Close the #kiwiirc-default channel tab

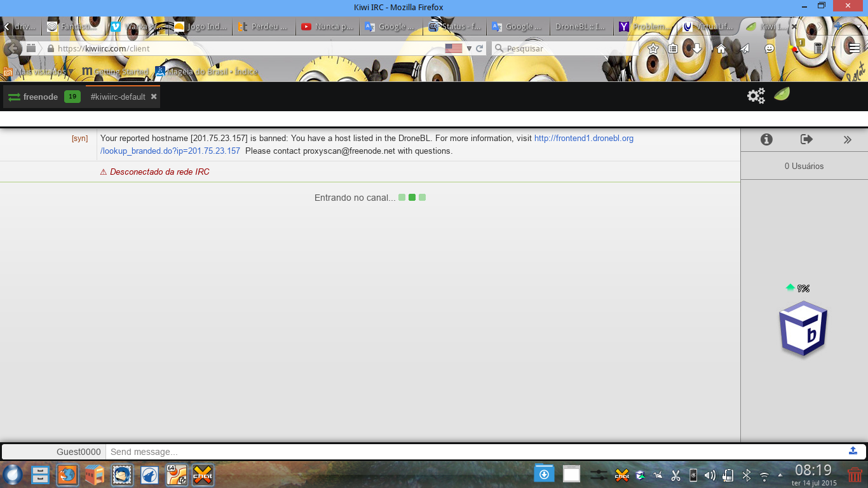(x=154, y=97)
